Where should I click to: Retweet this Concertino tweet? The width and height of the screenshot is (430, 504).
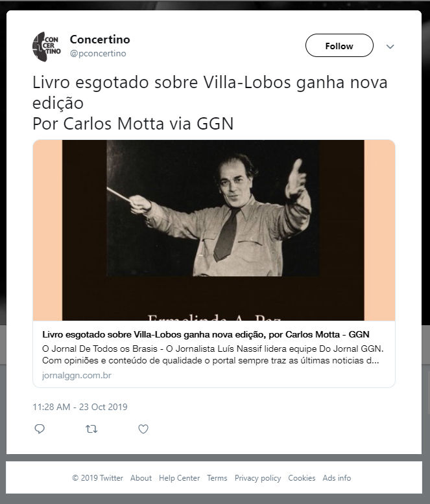91,429
